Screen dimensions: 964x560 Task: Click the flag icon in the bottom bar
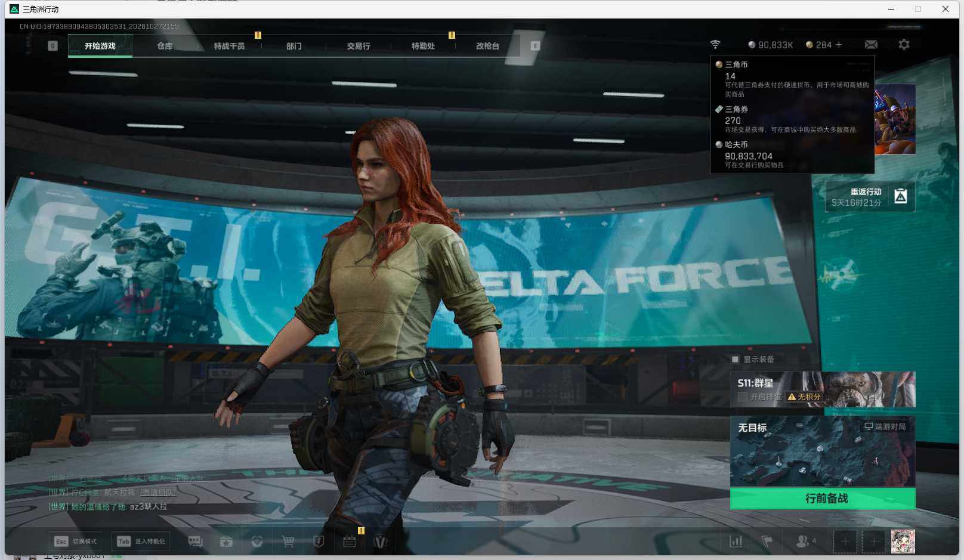767,541
